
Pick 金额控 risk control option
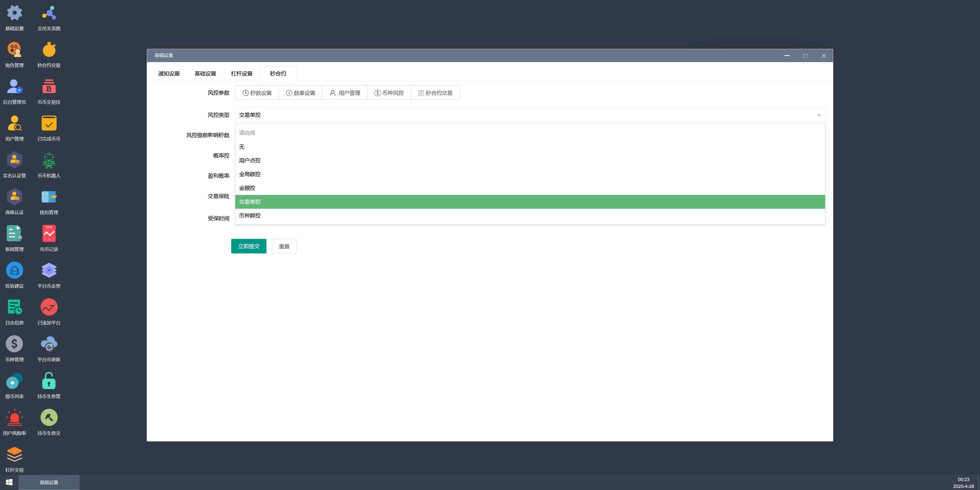point(247,188)
